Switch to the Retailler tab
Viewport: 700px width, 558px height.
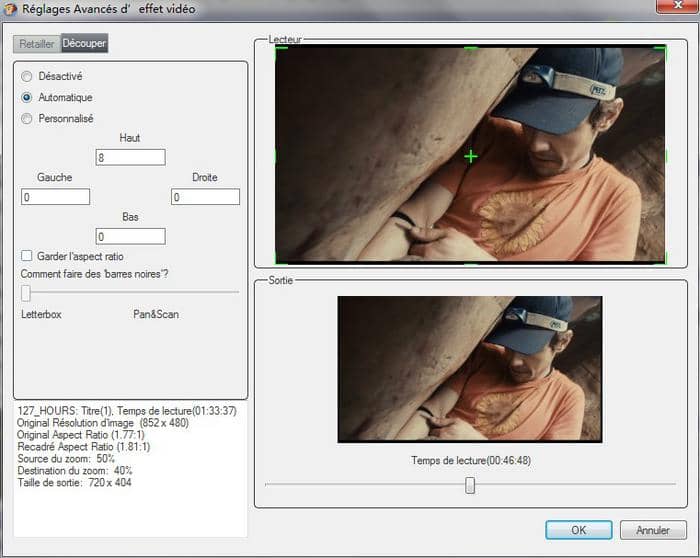pos(37,43)
